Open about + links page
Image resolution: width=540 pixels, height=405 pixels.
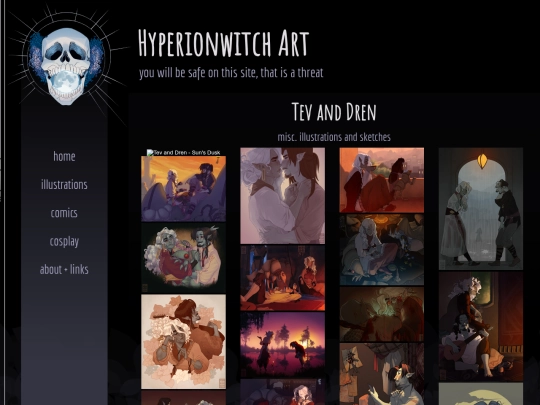pyautogui.click(x=64, y=269)
